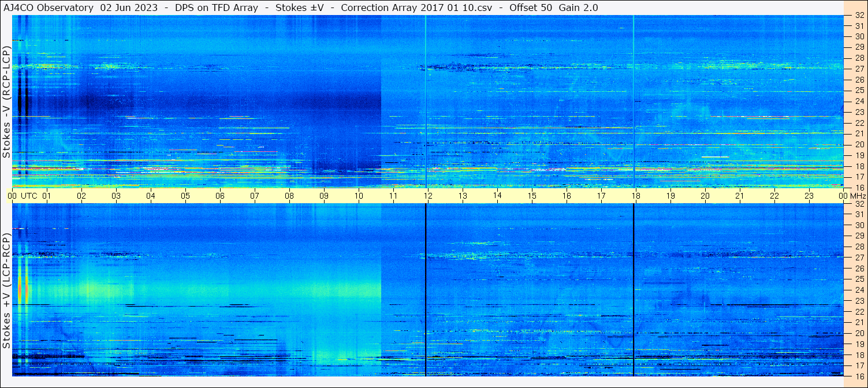This screenshot has width=868, height=388.
Task: Click 'Correction Array 2017 01 10.csv' filename text
Action: tap(416, 8)
